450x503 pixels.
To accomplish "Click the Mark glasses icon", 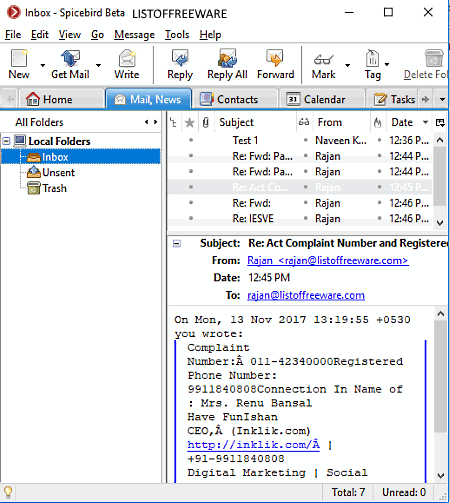I will [x=323, y=60].
